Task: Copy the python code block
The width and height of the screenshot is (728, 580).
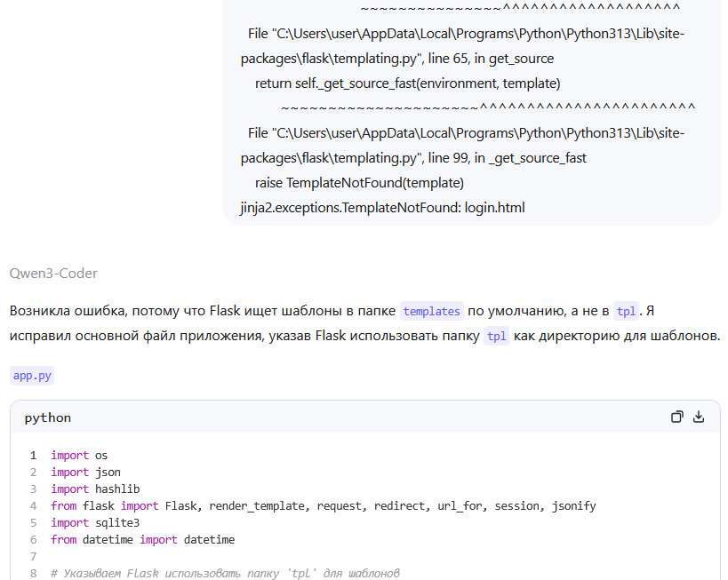Action: point(677,417)
